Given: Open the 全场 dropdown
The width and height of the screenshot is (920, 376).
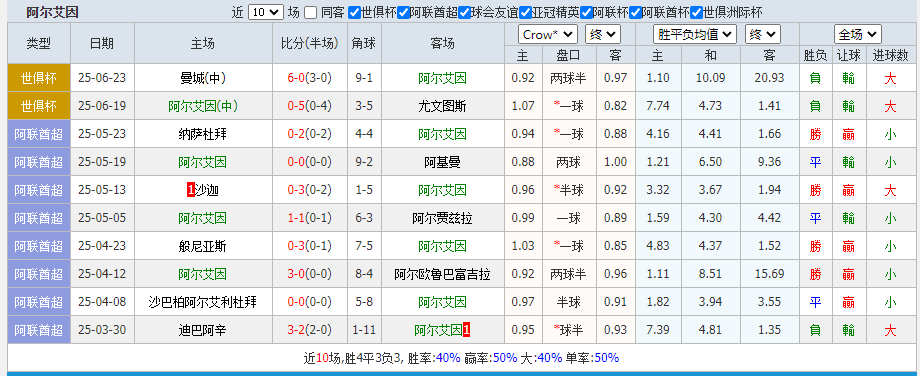Looking at the screenshot, I should 858,35.
